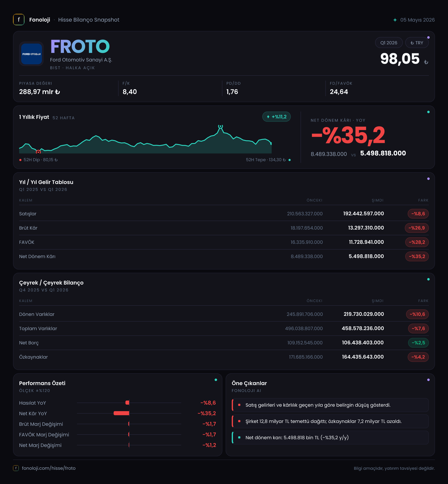Click the FAVÖK previous value 16.335.910.000
Image resolution: width=448 pixels, height=484 pixels.
pyautogui.click(x=307, y=242)
